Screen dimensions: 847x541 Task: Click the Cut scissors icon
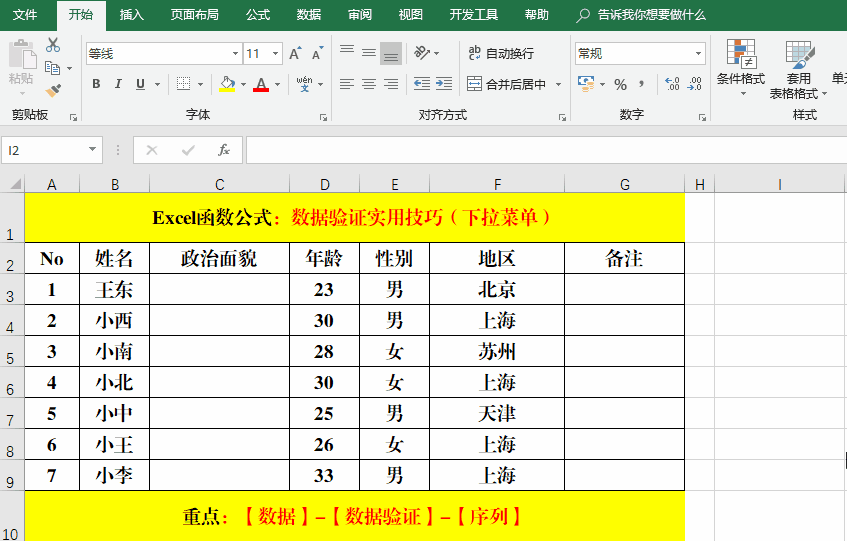[x=53, y=45]
